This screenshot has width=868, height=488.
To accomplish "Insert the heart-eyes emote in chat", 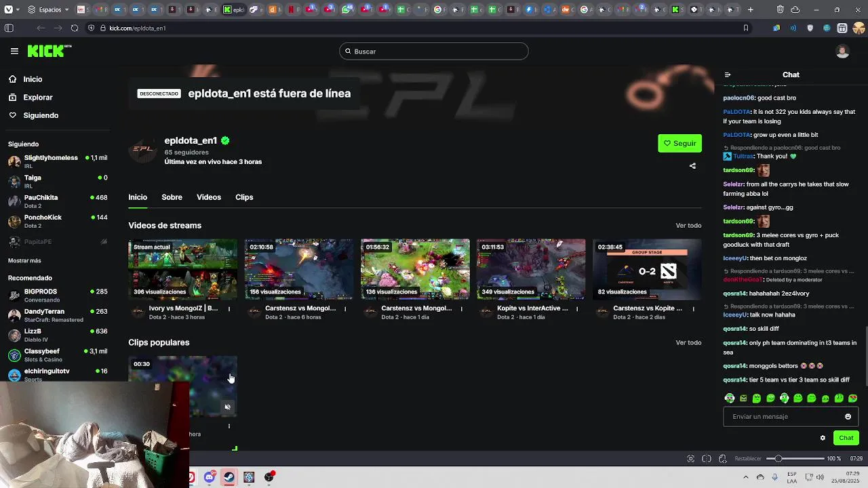I will click(x=852, y=399).
